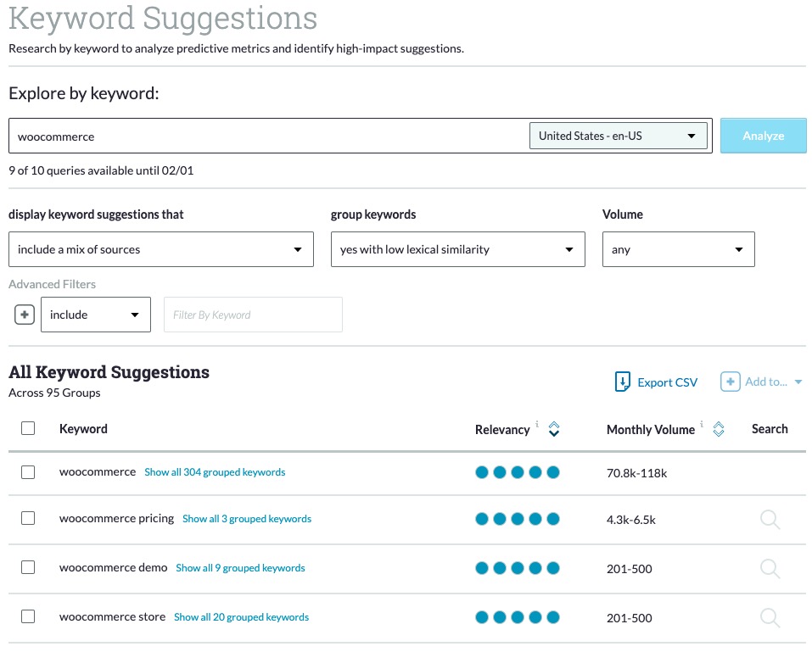Image resolution: width=812 pixels, height=652 pixels.
Task: Open the Volume any dropdown
Action: pos(679,249)
